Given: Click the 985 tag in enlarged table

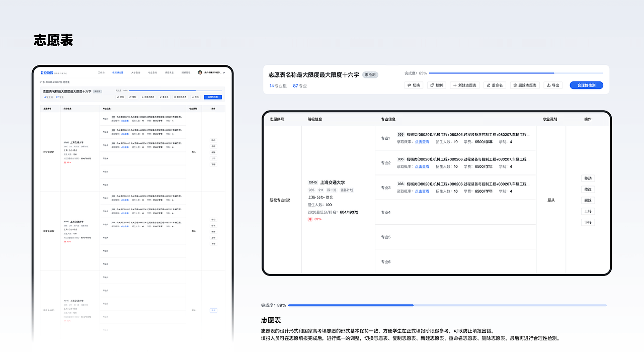Looking at the screenshot, I should click(311, 190).
